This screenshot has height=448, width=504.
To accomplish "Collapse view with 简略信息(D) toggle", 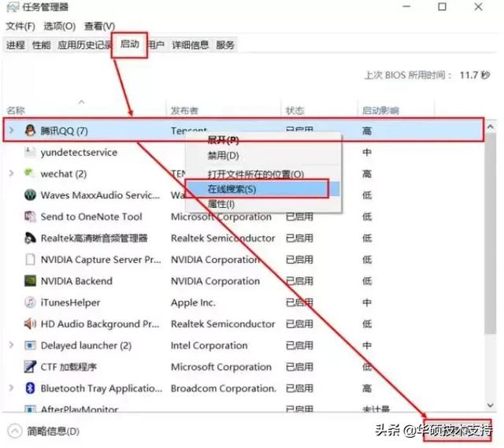I will pos(43,431).
